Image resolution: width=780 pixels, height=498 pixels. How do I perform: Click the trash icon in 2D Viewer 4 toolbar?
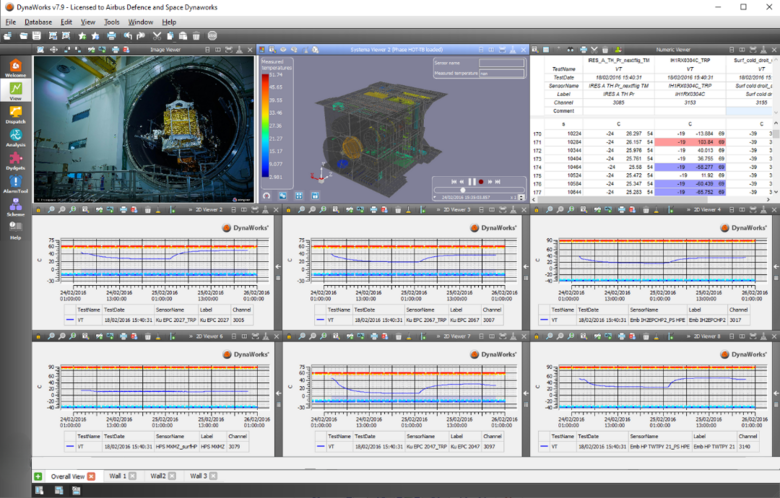click(646, 210)
